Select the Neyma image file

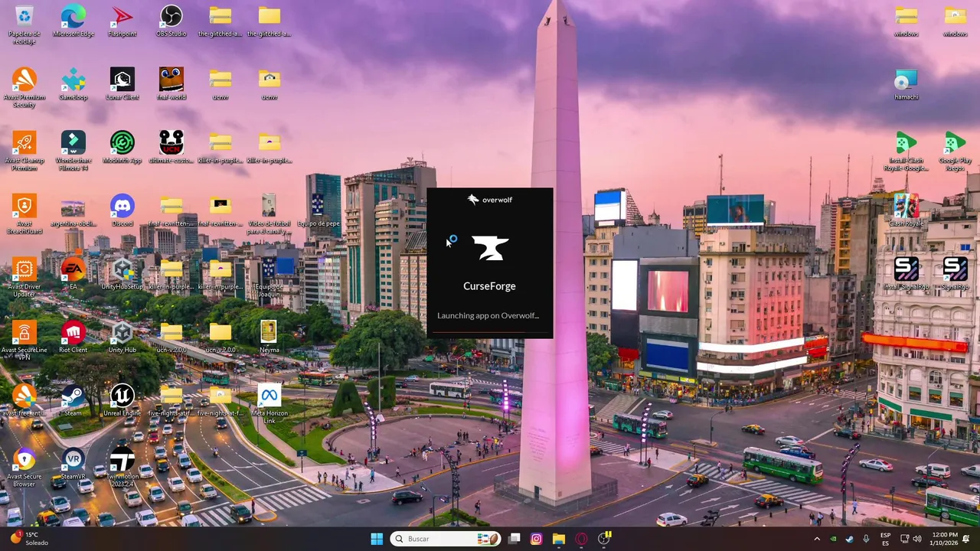[269, 337]
